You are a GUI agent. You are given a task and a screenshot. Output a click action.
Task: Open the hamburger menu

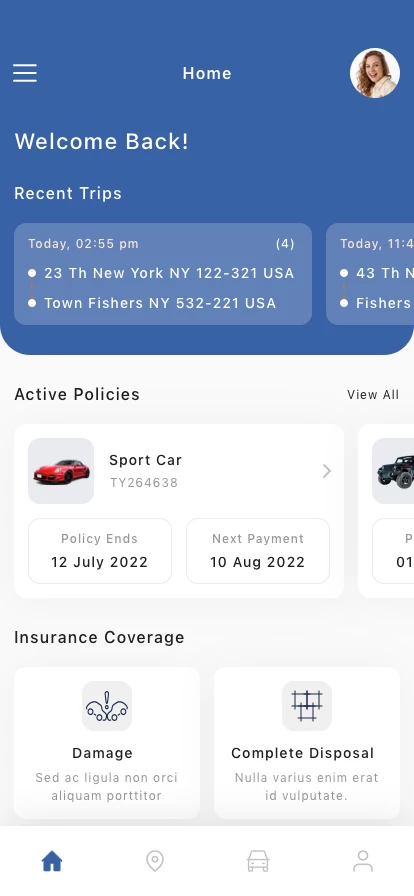point(25,73)
